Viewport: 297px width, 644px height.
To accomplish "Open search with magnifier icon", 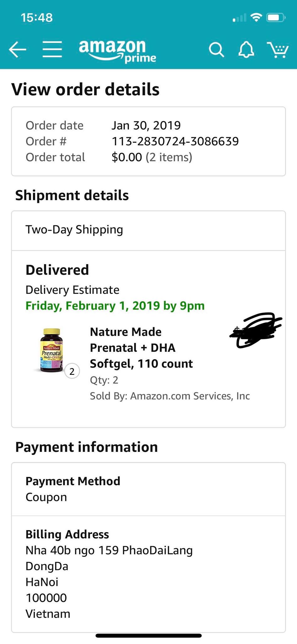I will tap(216, 50).
